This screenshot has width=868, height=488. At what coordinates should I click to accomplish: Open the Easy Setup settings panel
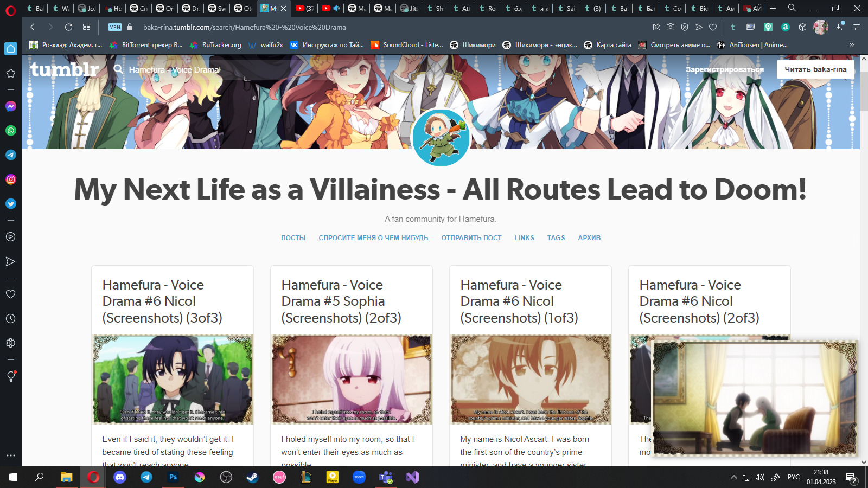(x=857, y=27)
